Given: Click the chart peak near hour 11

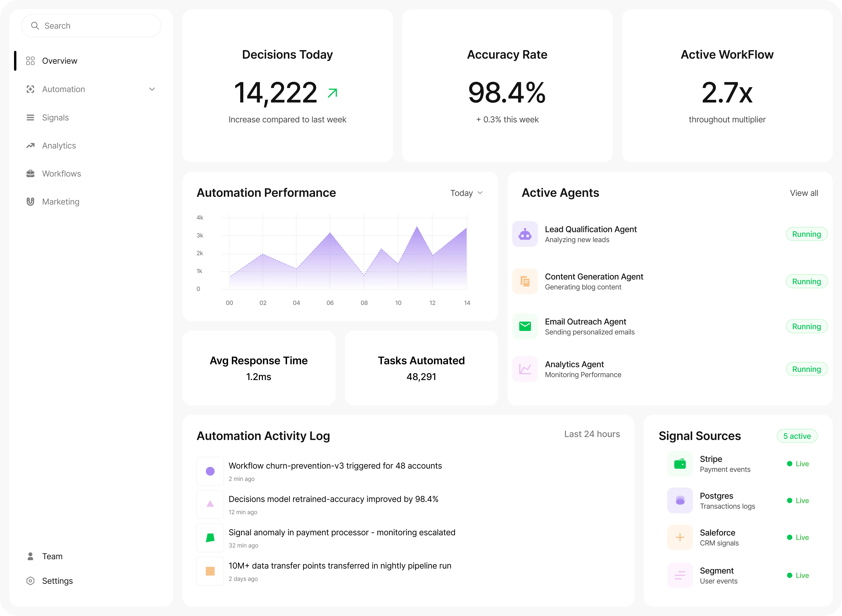Looking at the screenshot, I should [417, 227].
